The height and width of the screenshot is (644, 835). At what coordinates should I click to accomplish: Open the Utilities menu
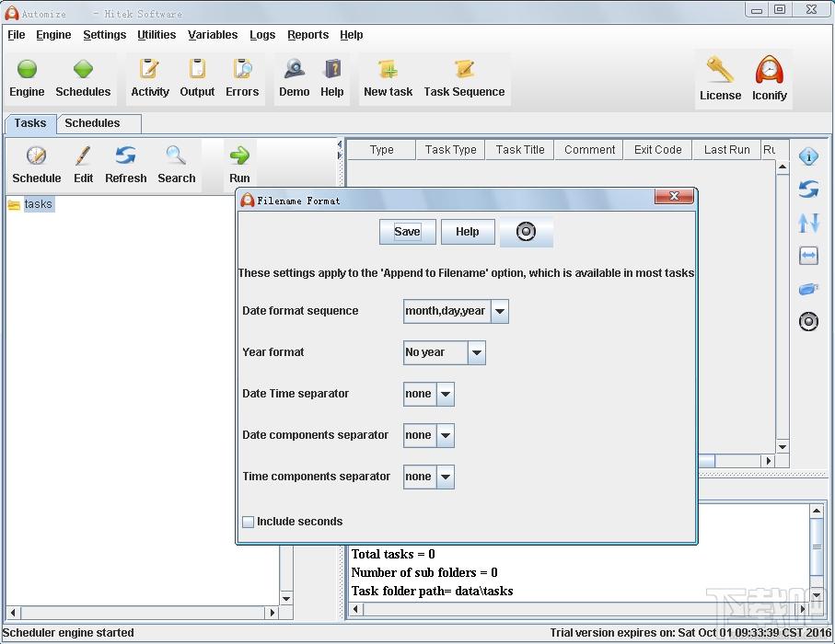(156, 35)
